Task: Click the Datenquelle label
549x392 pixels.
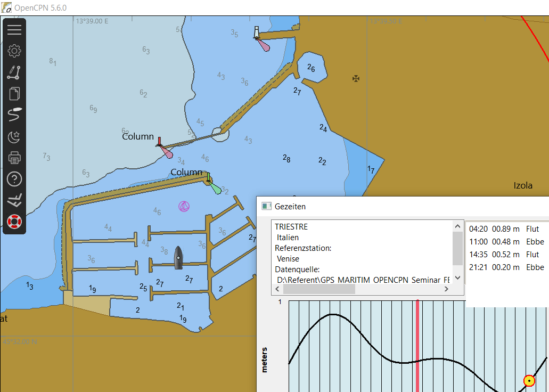Action: tap(297, 269)
